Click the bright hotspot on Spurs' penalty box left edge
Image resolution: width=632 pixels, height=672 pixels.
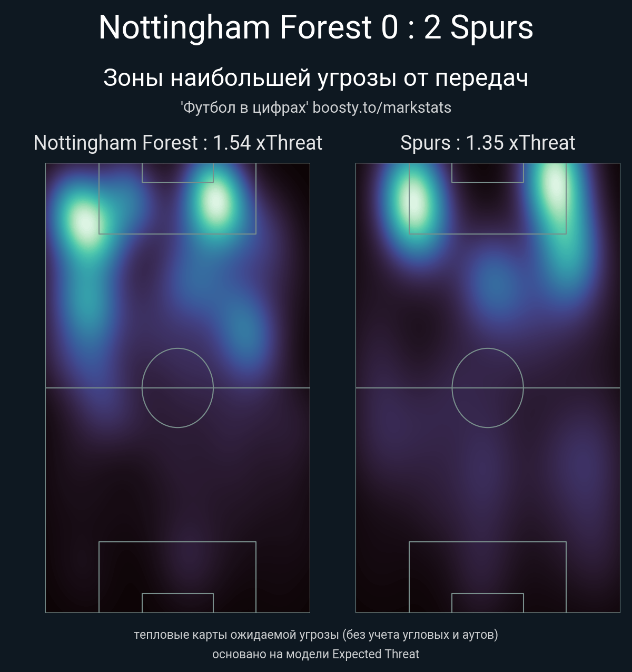[416, 203]
